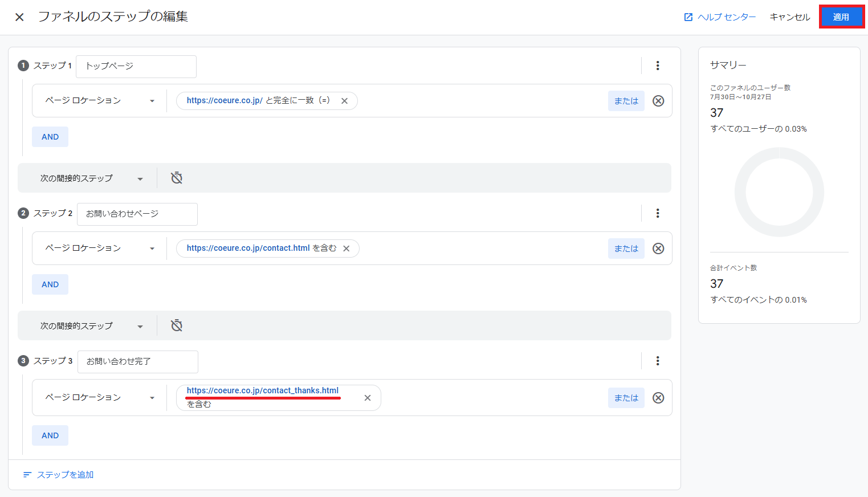
Task: Open the three-dot menu for Step 3
Action: point(658,361)
